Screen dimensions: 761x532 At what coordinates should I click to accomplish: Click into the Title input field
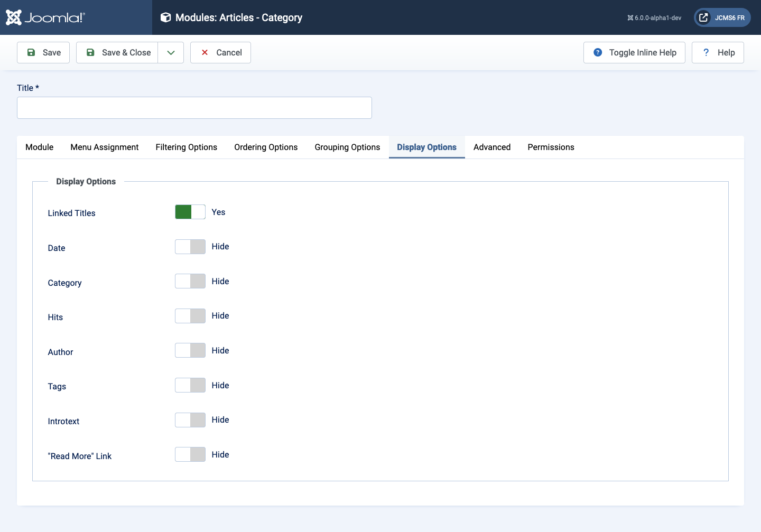coord(194,108)
